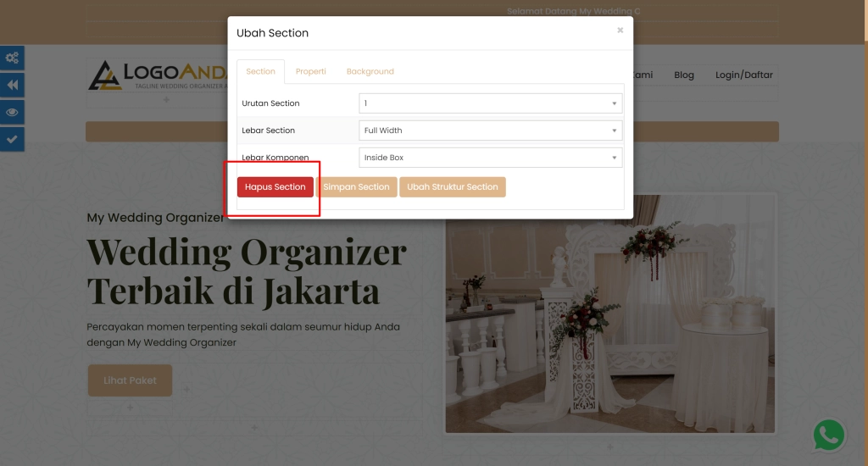This screenshot has height=466, width=868.
Task: Click the LogoAnda site logo
Action: (158, 75)
